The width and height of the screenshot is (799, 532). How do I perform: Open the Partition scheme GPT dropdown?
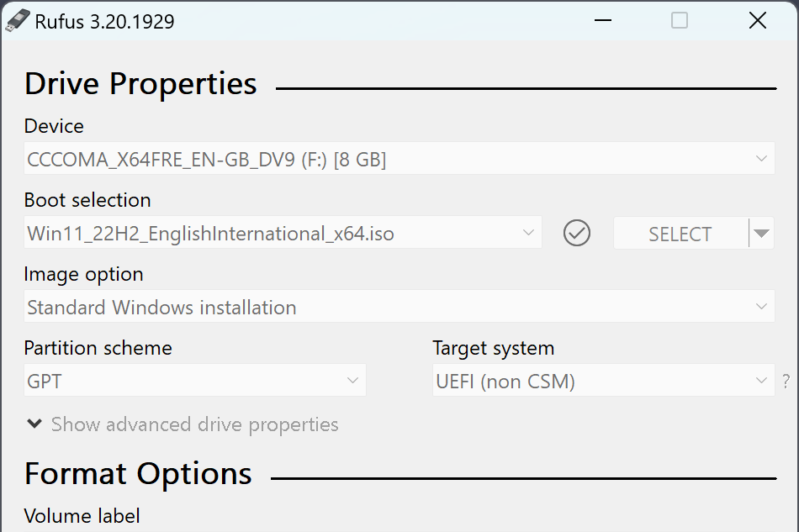(194, 380)
